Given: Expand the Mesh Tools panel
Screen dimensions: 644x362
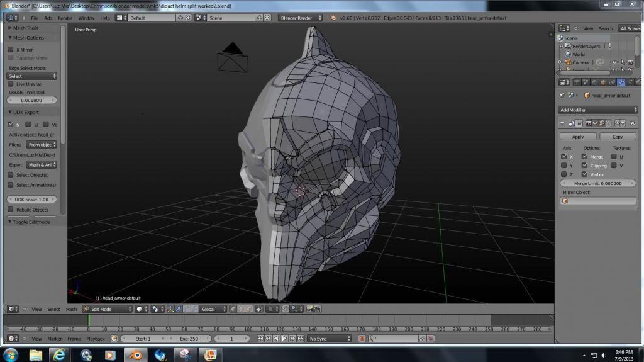Looking at the screenshot, I should click(25, 28).
